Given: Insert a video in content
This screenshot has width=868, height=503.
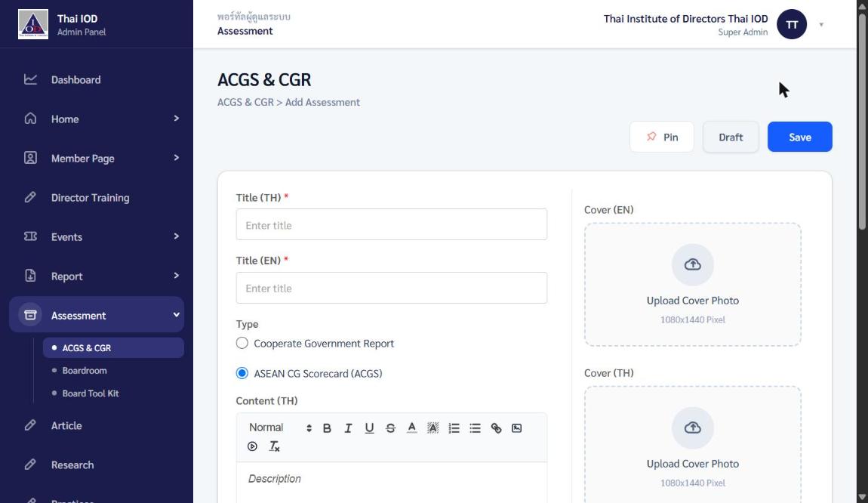Looking at the screenshot, I should tap(252, 446).
